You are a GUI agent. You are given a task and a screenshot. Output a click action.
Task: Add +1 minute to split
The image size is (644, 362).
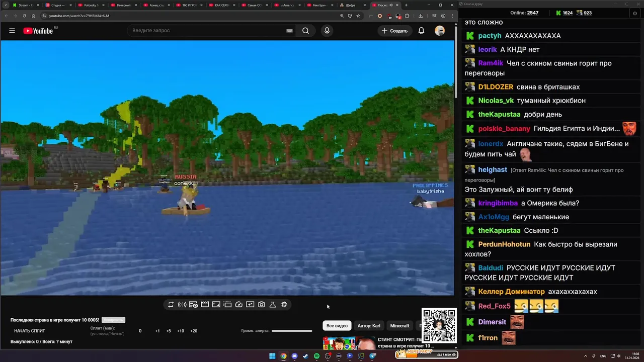[x=157, y=331]
